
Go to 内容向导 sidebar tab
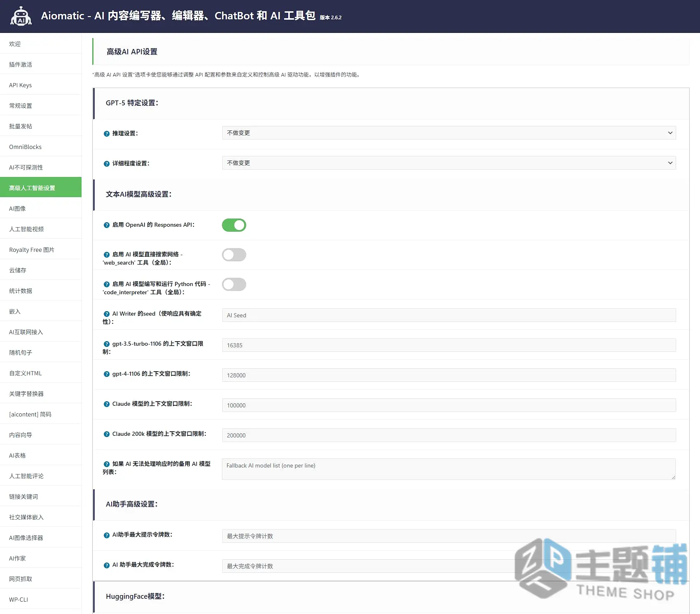[x=41, y=435]
